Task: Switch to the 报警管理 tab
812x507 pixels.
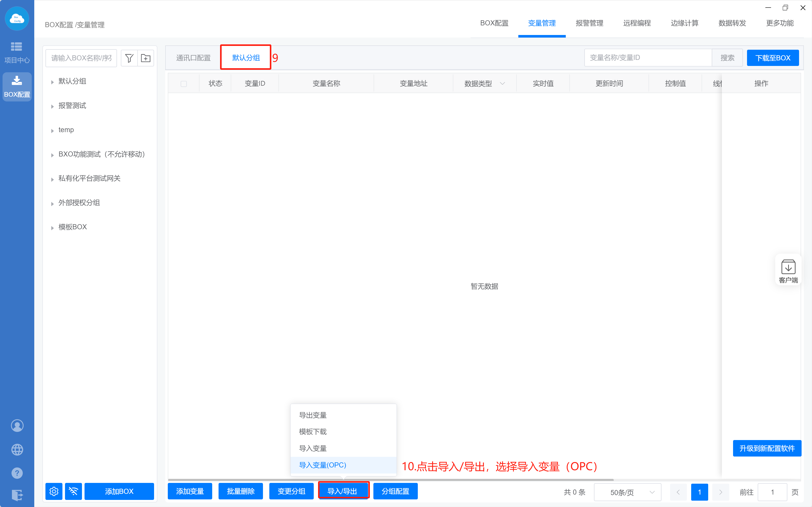Action: pyautogui.click(x=589, y=23)
